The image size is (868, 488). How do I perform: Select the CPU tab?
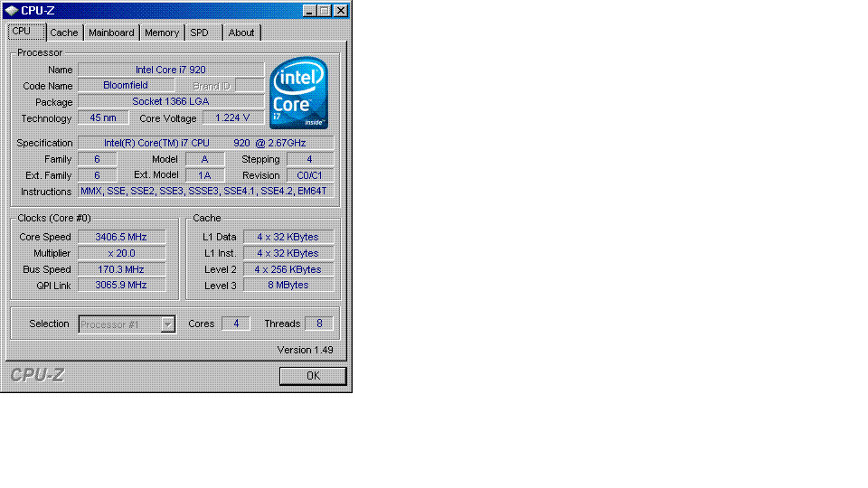point(26,32)
